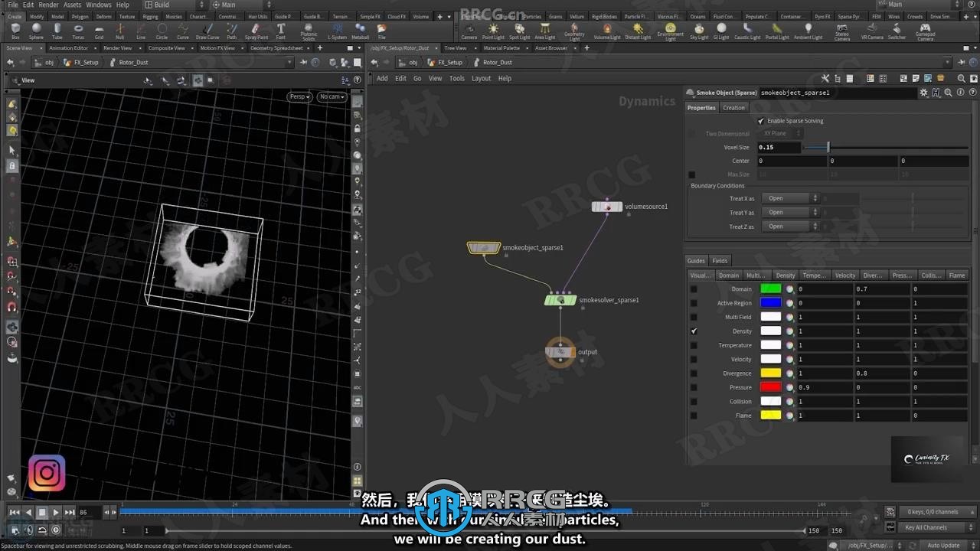980x551 pixels.
Task: Select the Box shelf tool
Action: coord(15,31)
